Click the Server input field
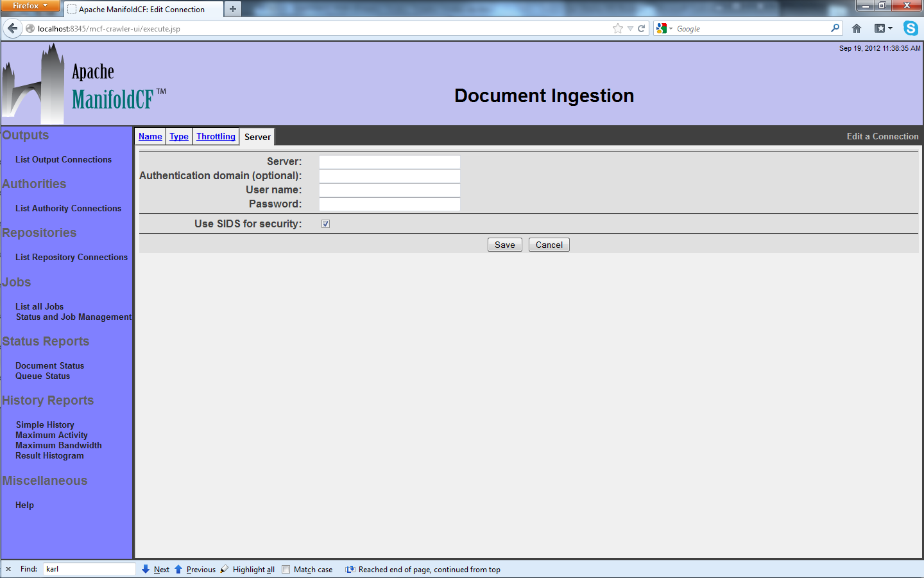This screenshot has width=924, height=578. click(x=389, y=162)
